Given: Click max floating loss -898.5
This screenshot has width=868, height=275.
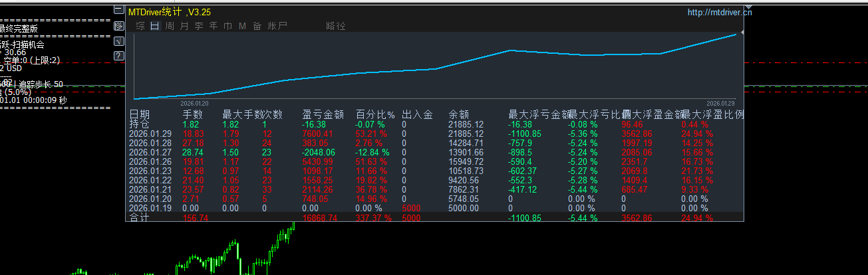Looking at the screenshot, I should 522,152.
